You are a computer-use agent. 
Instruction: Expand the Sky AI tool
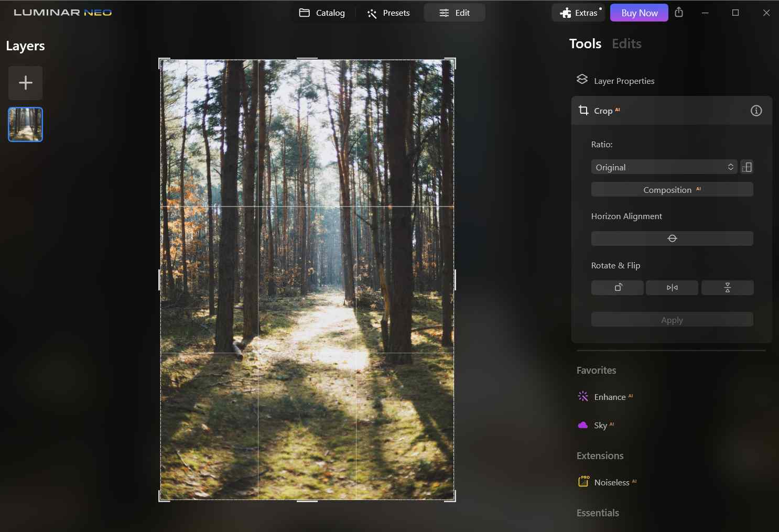600,425
